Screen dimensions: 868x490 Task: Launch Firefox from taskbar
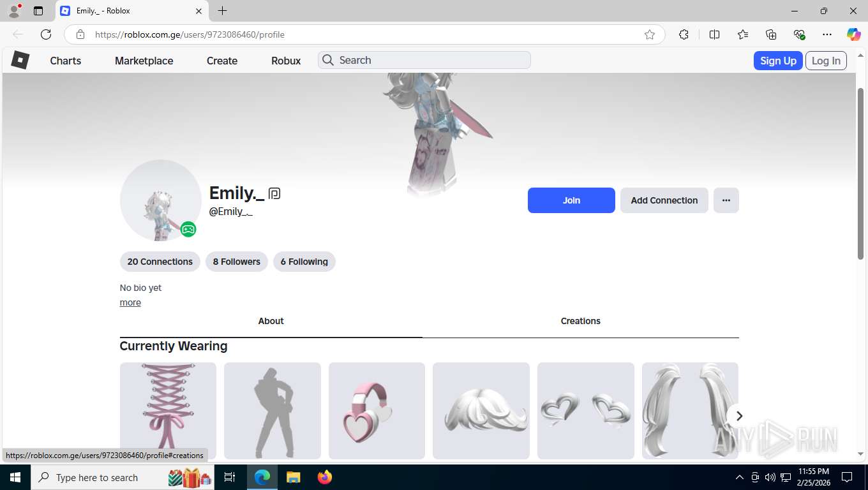[x=325, y=477]
